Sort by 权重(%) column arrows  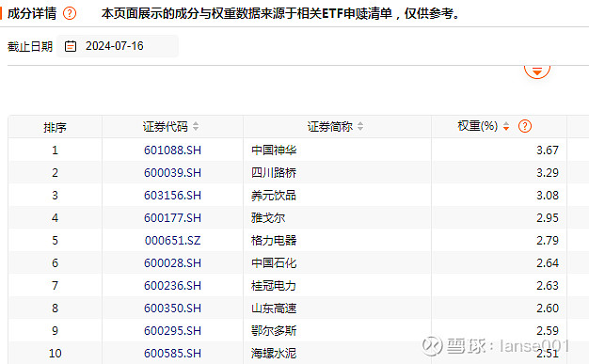(x=506, y=126)
